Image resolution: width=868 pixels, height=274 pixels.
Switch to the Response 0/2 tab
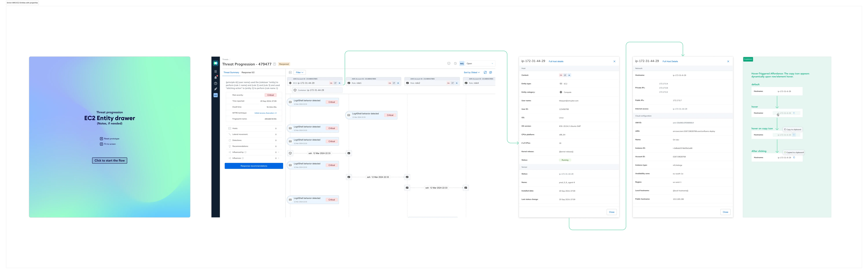tap(248, 72)
